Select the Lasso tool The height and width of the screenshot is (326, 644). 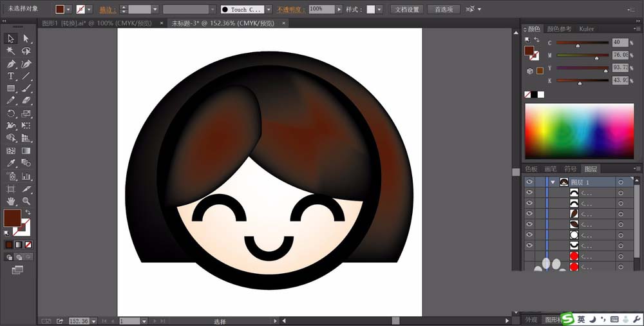coord(26,51)
